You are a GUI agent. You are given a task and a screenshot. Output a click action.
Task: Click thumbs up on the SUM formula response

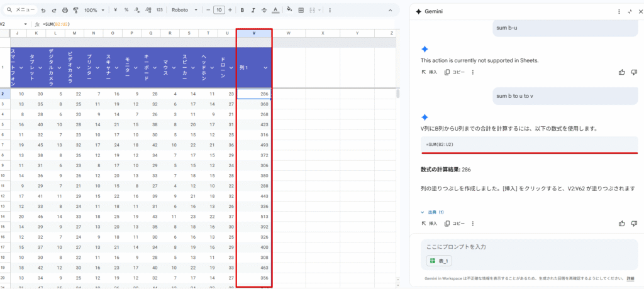(622, 223)
